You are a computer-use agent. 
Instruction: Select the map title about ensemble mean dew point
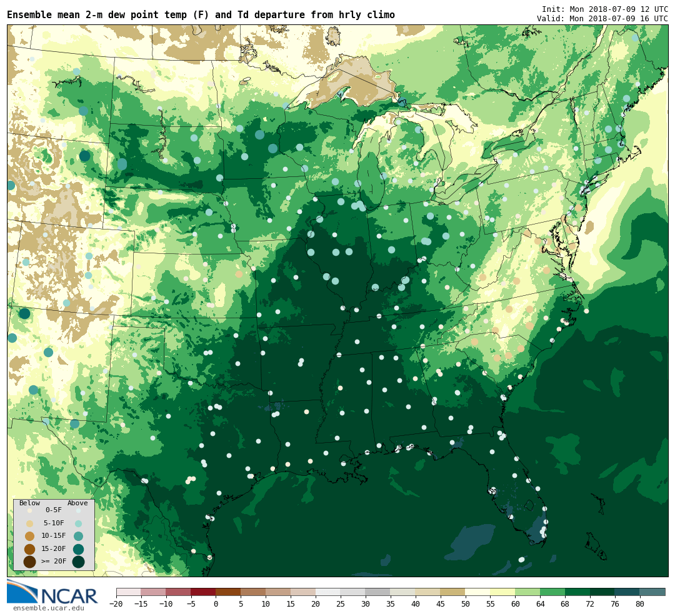201,14
